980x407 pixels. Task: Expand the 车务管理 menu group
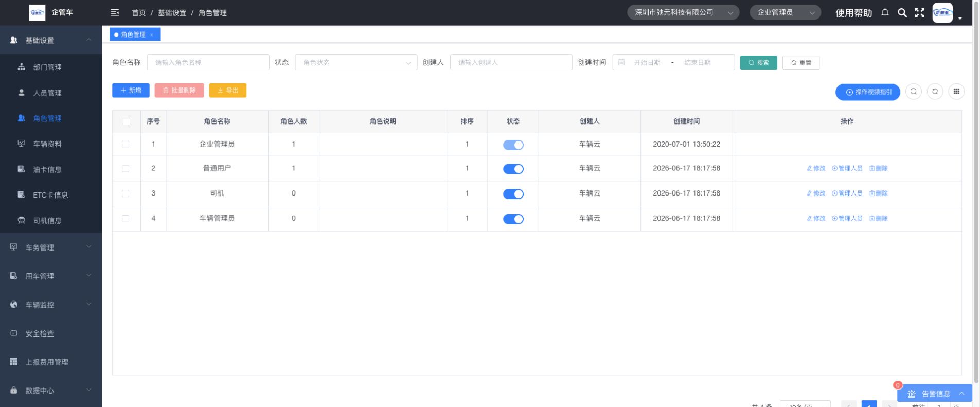click(51, 247)
